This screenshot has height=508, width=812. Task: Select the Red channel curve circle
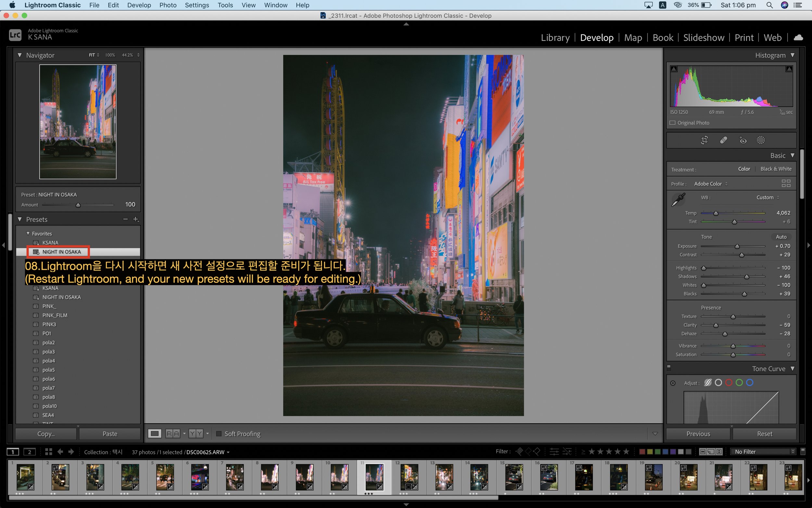coord(729,382)
